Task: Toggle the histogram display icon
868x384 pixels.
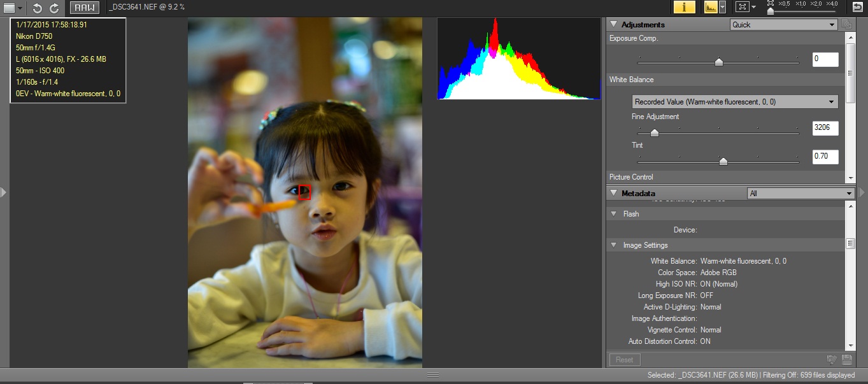Action: coord(710,7)
